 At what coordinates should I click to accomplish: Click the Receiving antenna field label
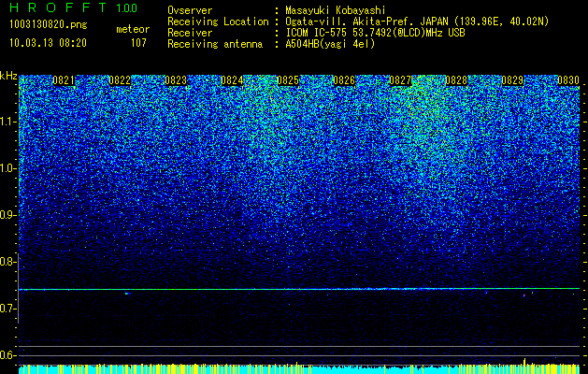click(x=215, y=44)
